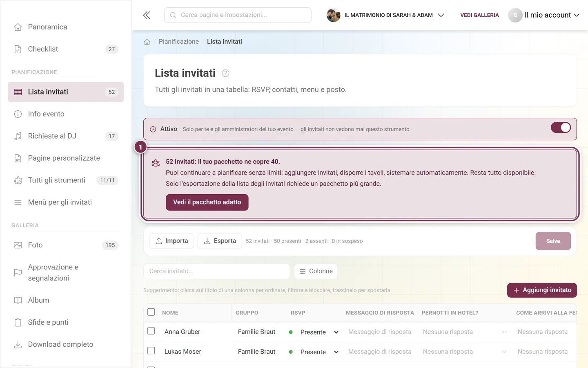Sort by the RSVP column header
588x368 pixels.
pyautogui.click(x=298, y=313)
